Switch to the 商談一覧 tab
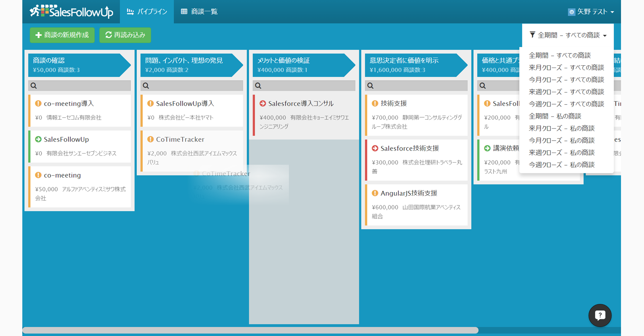 pos(199,12)
